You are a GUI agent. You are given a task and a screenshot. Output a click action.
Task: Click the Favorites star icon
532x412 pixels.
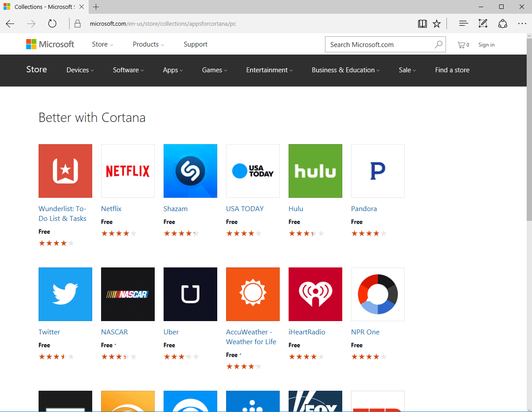click(437, 24)
